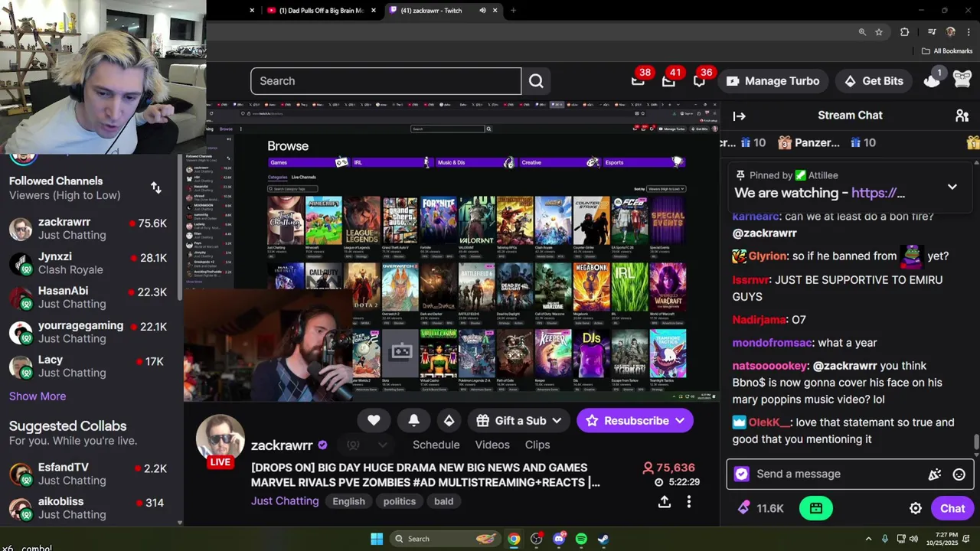Collapse the Stream Chat panel arrow
This screenshot has width=980, height=551.
(x=739, y=116)
